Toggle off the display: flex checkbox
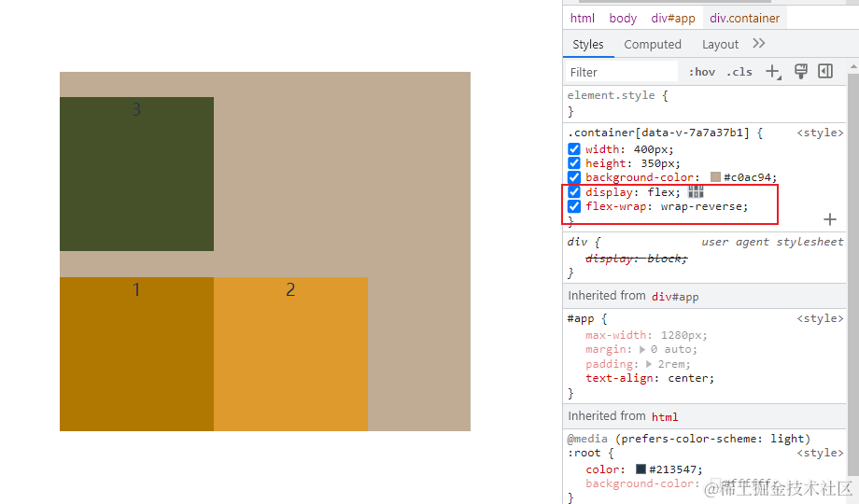Image resolution: width=859 pixels, height=504 pixels. coord(573,192)
